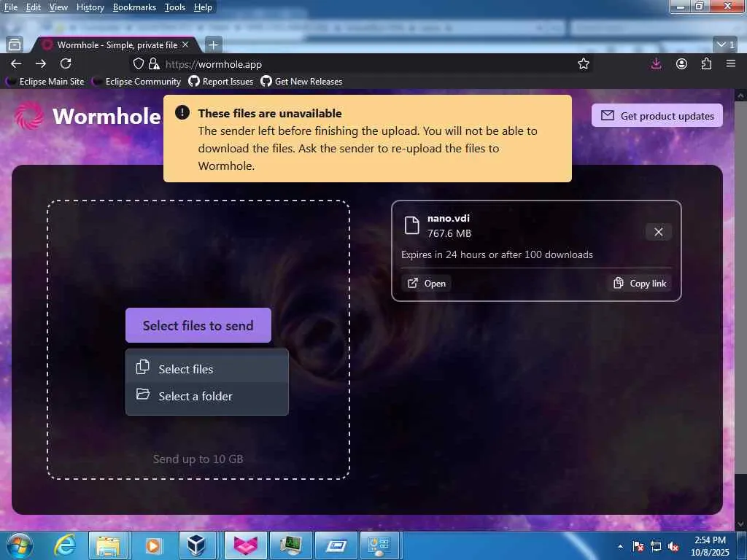This screenshot has height=560, width=747.
Task: Go forward with the browser forward arrow
Action: 41,64
